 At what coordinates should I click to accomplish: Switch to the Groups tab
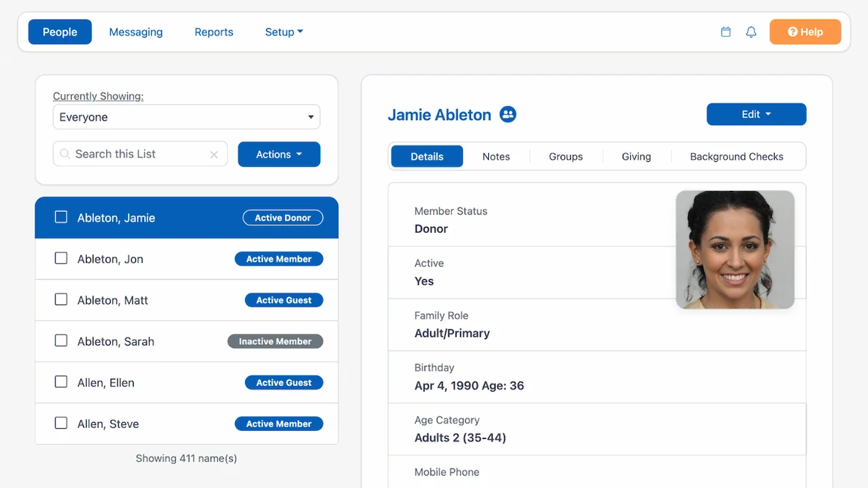(x=566, y=156)
